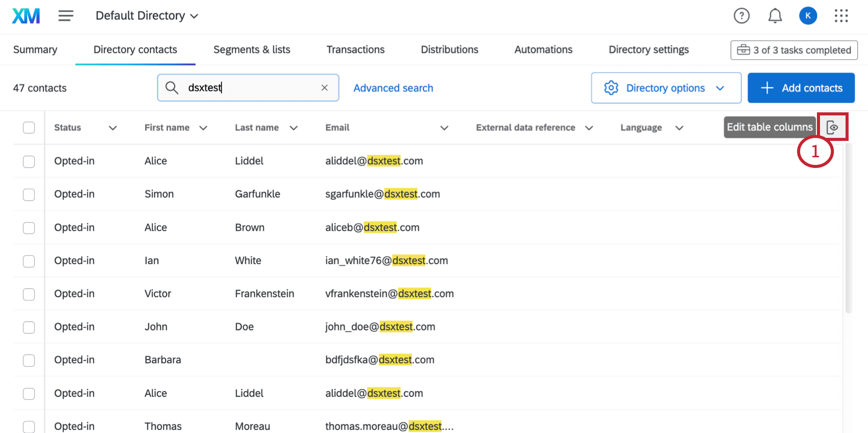868x433 pixels.
Task: Switch to the Segments & lists tab
Action: coord(252,50)
